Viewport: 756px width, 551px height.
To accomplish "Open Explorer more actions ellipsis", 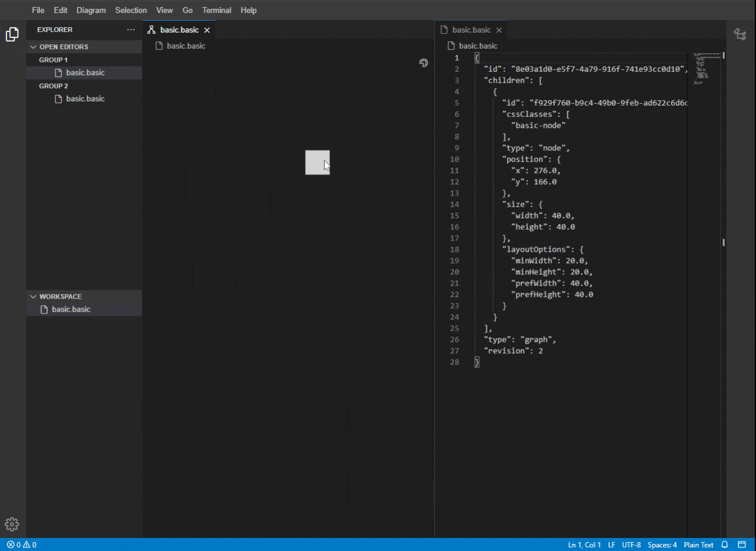I will [x=131, y=30].
